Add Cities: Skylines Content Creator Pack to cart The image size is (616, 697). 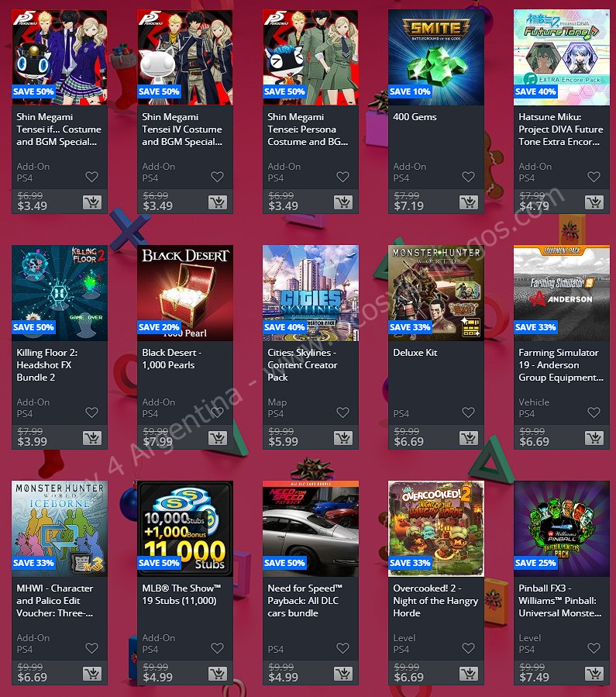(x=342, y=438)
